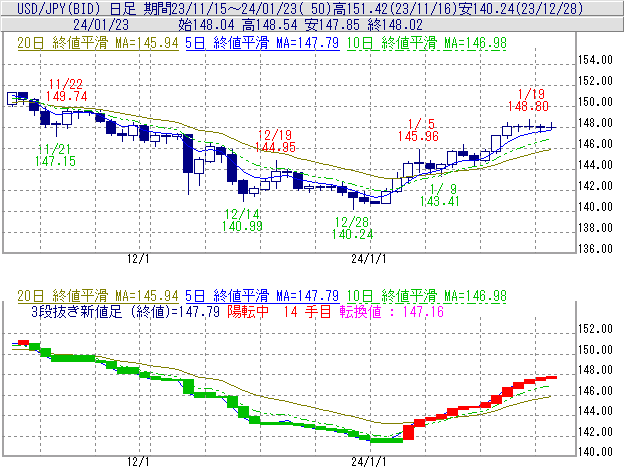Click the 140.00 axis label on lower chart
Image resolution: width=624 pixels, height=475 pixels.
tap(595, 452)
